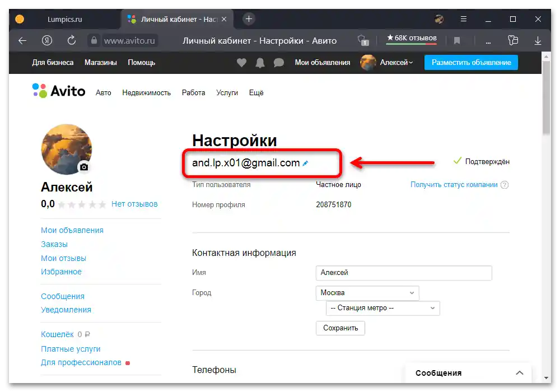
Task: Click the email and.lp.x01@gmail.com text
Action: [x=246, y=163]
